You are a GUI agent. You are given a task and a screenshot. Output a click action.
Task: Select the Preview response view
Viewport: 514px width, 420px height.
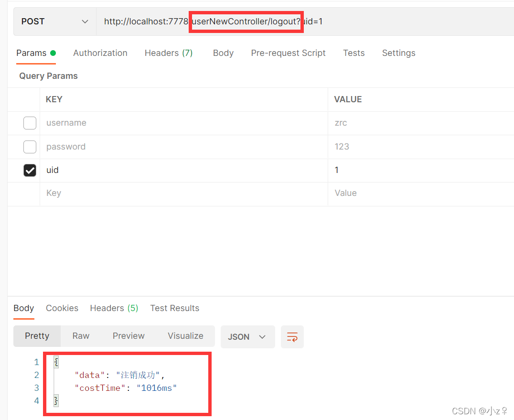(128, 336)
